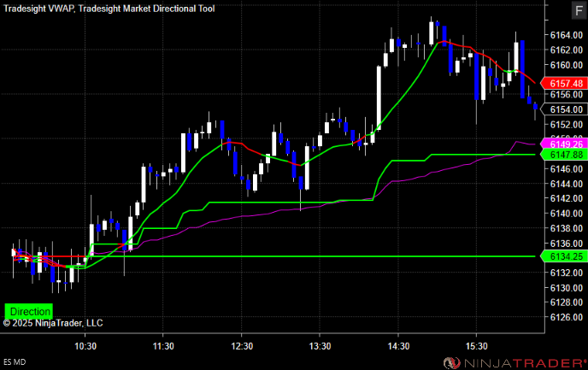Viewport: 588px width, 370px height.
Task: Click the 13:30 time axis label
Action: [320, 346]
